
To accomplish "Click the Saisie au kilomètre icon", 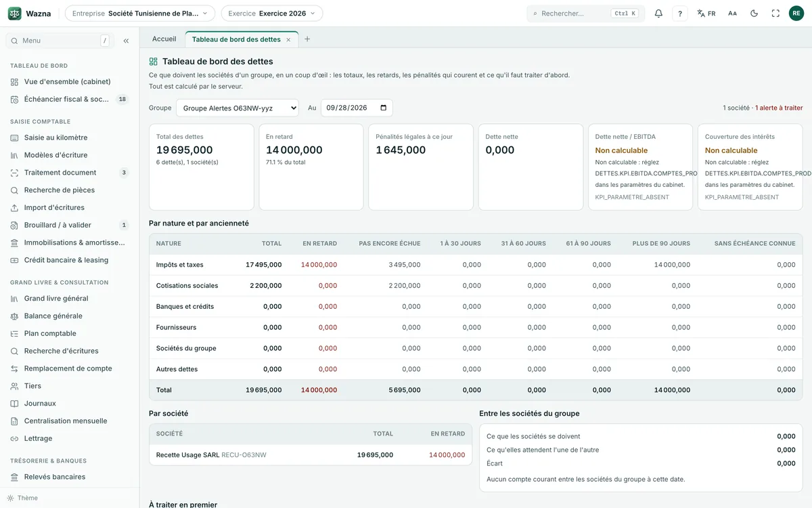I will [x=15, y=137].
